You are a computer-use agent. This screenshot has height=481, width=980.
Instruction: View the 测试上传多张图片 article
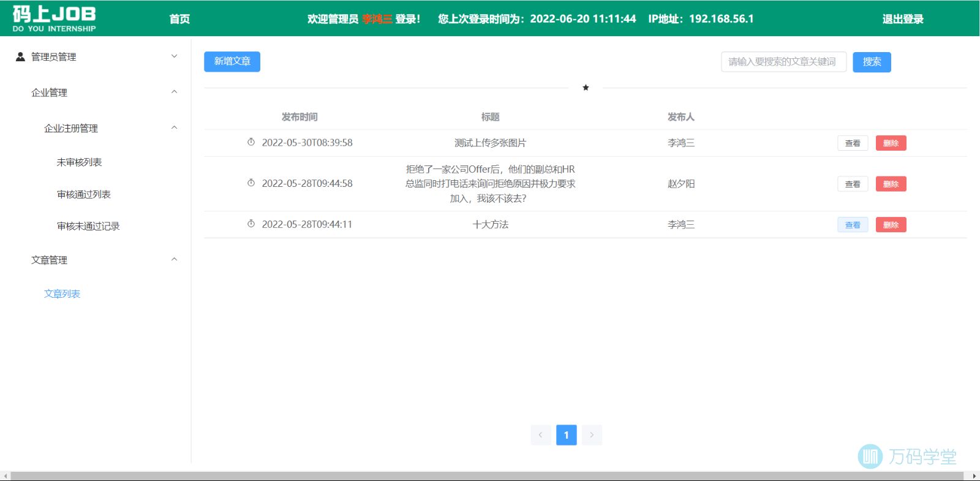point(853,143)
